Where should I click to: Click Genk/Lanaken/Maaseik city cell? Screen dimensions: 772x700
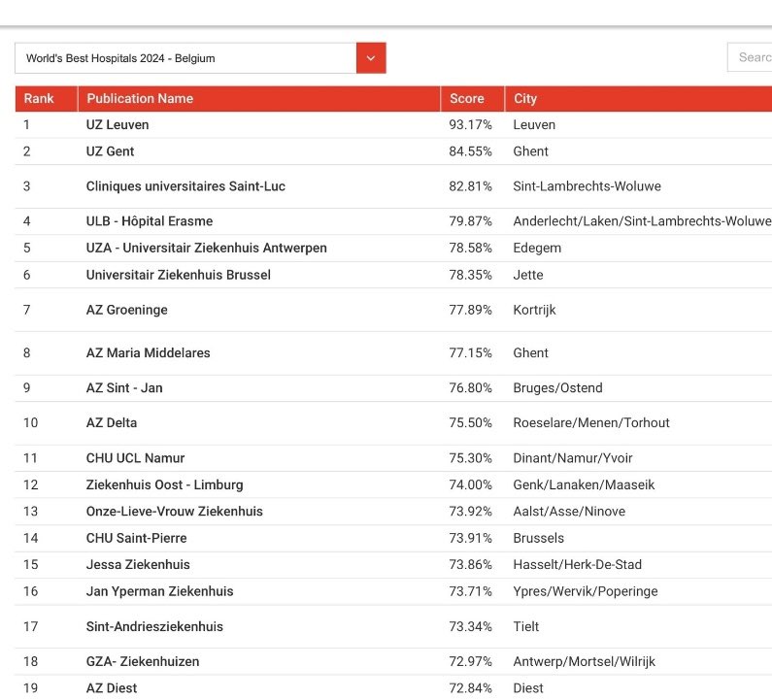coord(584,484)
